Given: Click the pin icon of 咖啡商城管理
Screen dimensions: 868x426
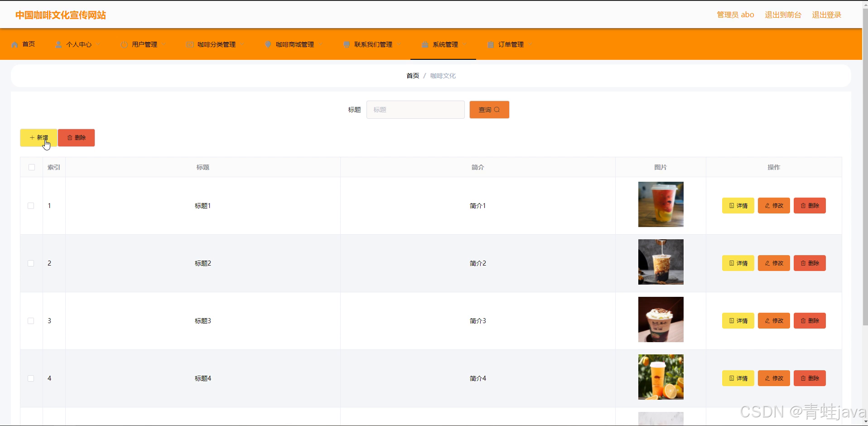Looking at the screenshot, I should 268,44.
